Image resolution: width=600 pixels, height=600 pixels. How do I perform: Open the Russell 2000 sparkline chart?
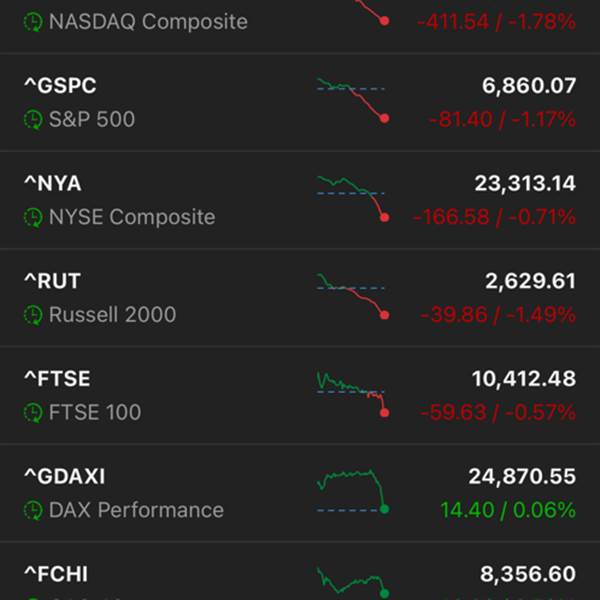(352, 295)
